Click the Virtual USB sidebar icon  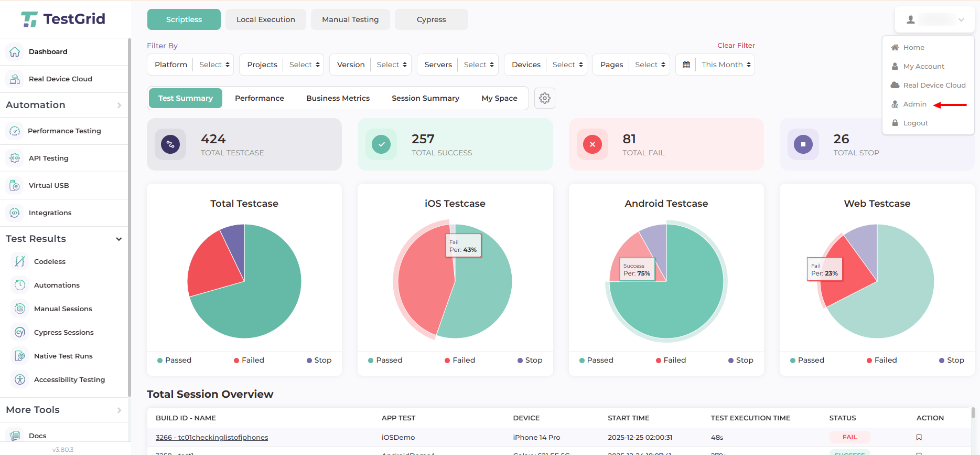(x=15, y=185)
